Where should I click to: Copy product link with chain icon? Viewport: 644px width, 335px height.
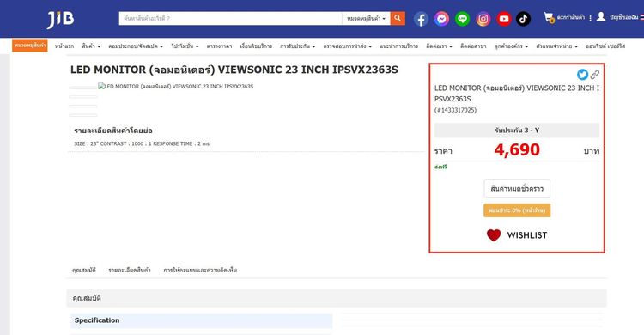coord(595,75)
